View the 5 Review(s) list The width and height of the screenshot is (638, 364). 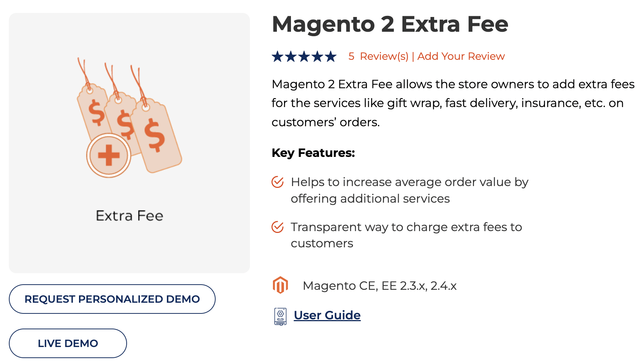coord(378,56)
